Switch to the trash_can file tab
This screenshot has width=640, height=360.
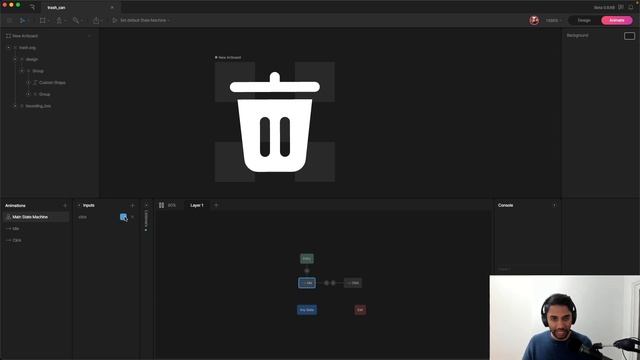(x=56, y=7)
